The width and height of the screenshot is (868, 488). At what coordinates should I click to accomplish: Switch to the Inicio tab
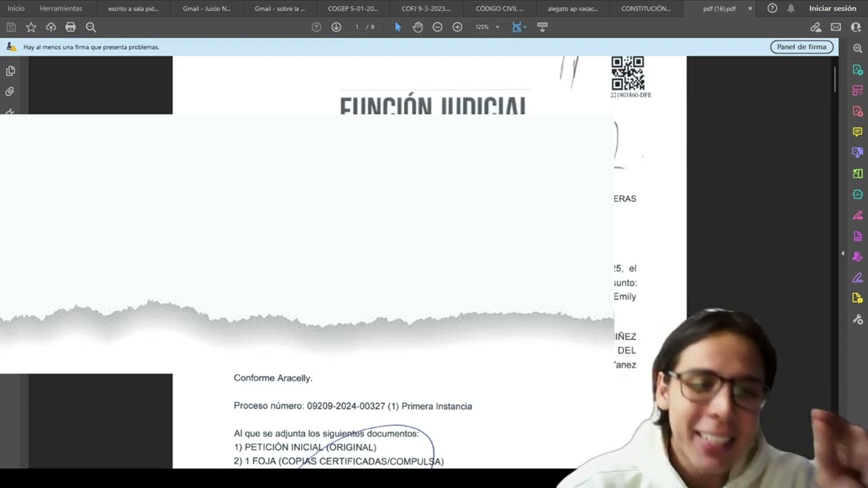click(x=16, y=8)
